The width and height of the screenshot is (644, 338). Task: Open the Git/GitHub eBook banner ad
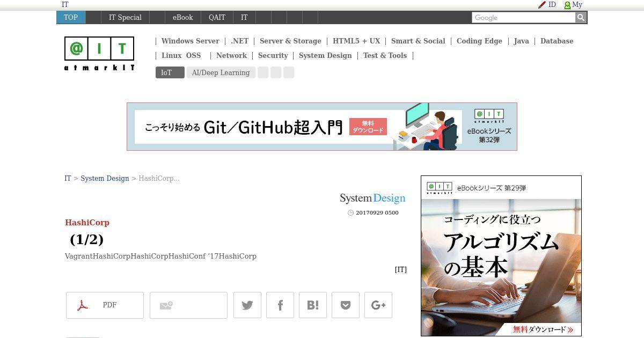click(x=322, y=127)
